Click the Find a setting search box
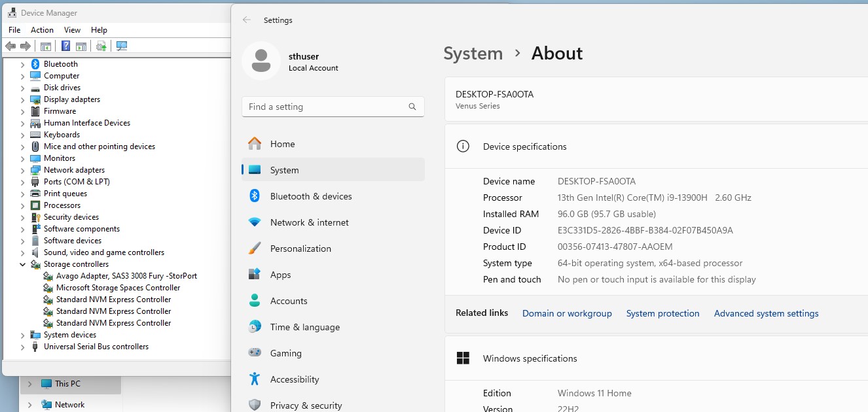Screen dimensions: 868x412 (x=324, y=107)
